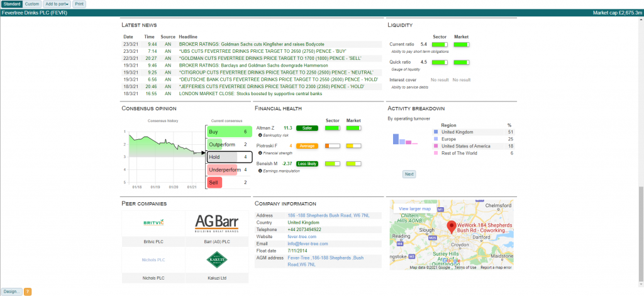
Task: Open headline about Goldman Sachs cutting Kingfisher
Action: pyautogui.click(x=252, y=44)
